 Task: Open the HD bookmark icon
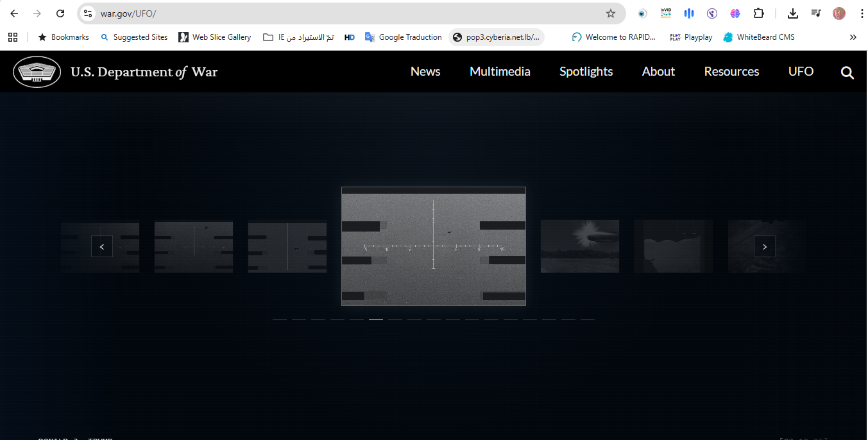[x=350, y=37]
